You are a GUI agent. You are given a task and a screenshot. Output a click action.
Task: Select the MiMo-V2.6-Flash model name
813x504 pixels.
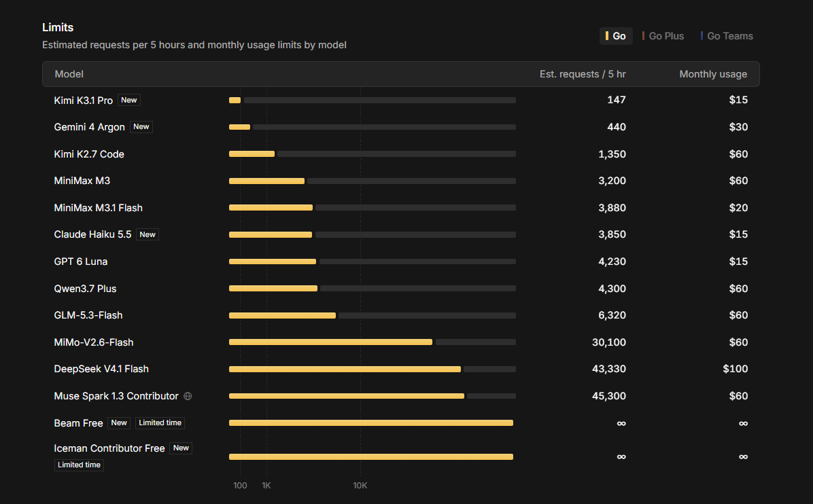coord(94,342)
